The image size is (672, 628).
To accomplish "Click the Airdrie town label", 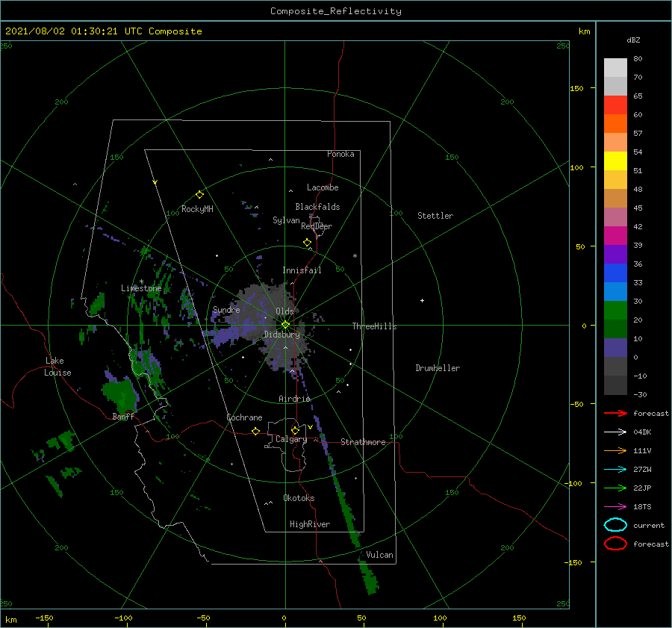I will click(x=294, y=399).
